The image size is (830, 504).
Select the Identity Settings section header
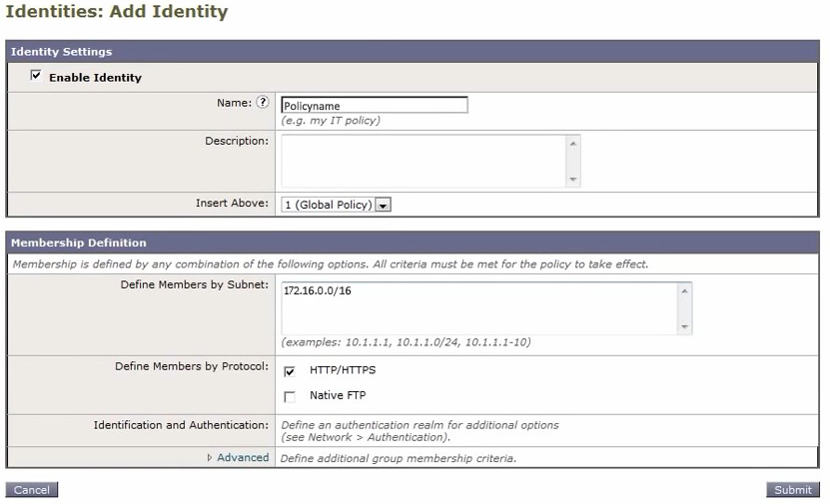(x=61, y=52)
